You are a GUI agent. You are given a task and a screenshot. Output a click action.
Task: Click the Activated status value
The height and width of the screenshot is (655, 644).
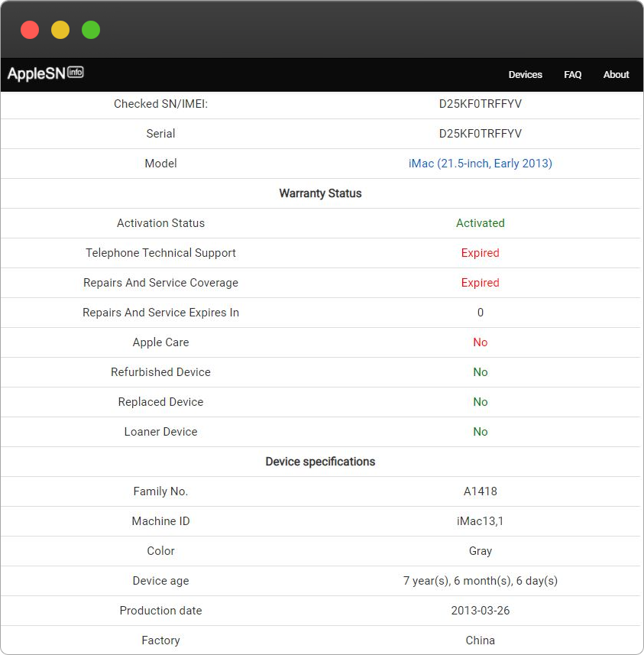tap(480, 223)
